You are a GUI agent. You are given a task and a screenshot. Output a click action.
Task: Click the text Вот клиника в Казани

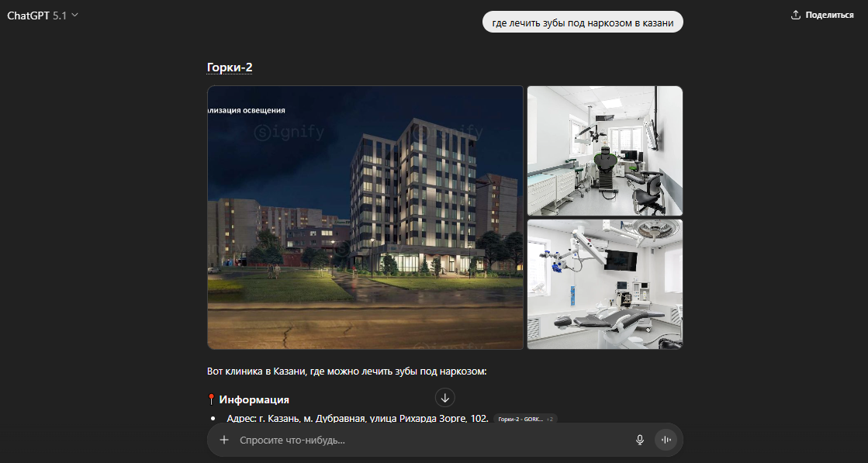tap(347, 371)
